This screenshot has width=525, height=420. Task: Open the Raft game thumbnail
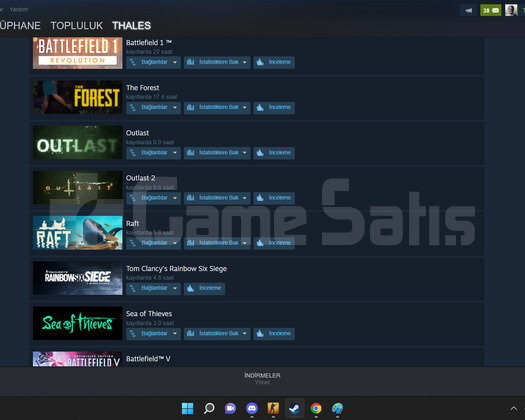[78, 233]
